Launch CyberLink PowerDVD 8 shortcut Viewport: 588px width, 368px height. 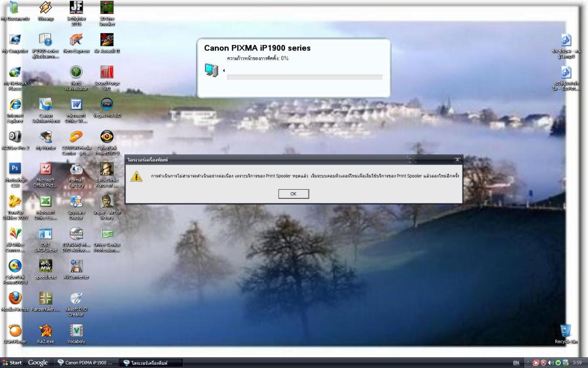(x=15, y=272)
